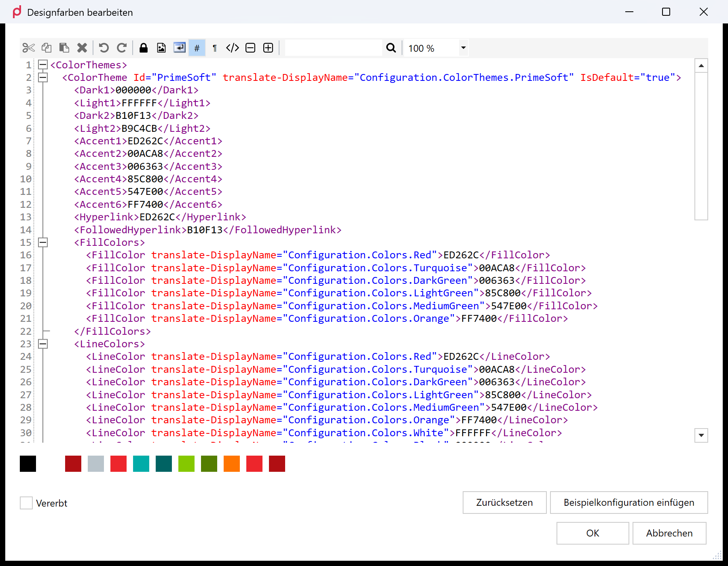Click in the toolbar search field

[x=334, y=48]
